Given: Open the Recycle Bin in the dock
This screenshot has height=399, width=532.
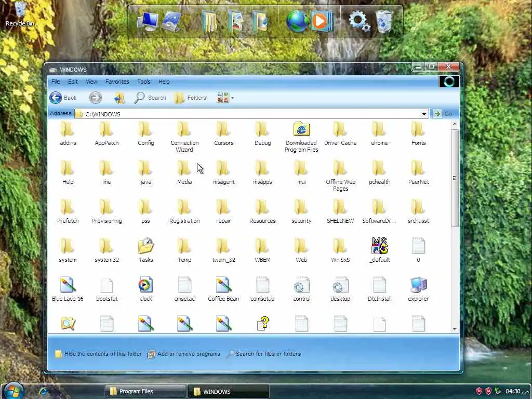Looking at the screenshot, I should (x=384, y=21).
